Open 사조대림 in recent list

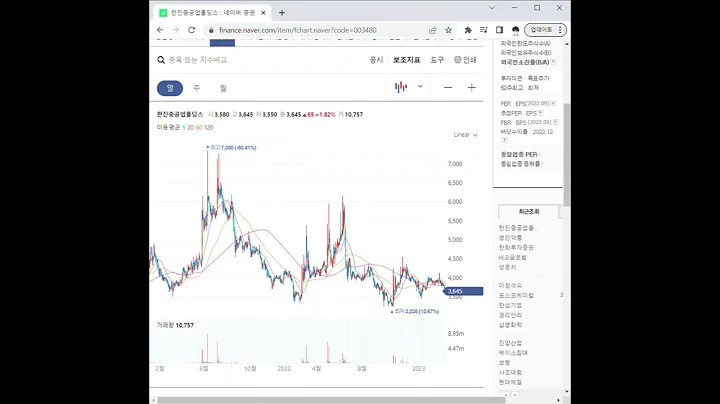pos(511,372)
